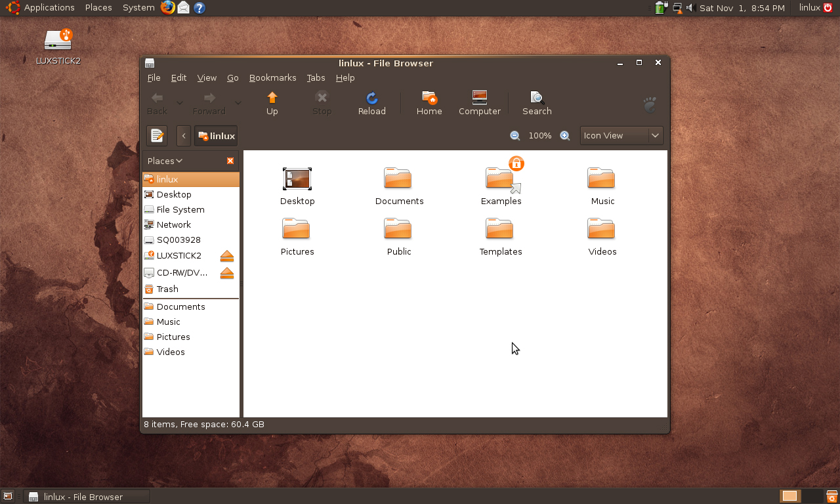This screenshot has width=840, height=504.
Task: Select the Music folder icon
Action: point(601,178)
